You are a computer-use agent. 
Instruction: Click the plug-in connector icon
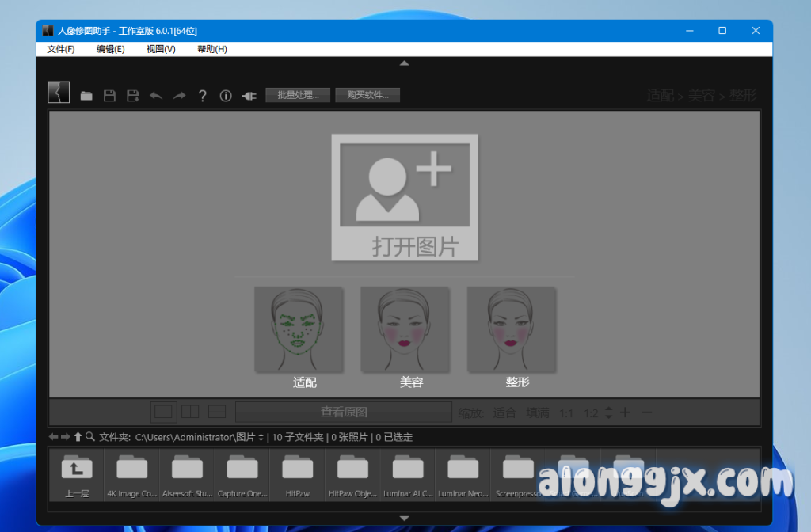(249, 96)
